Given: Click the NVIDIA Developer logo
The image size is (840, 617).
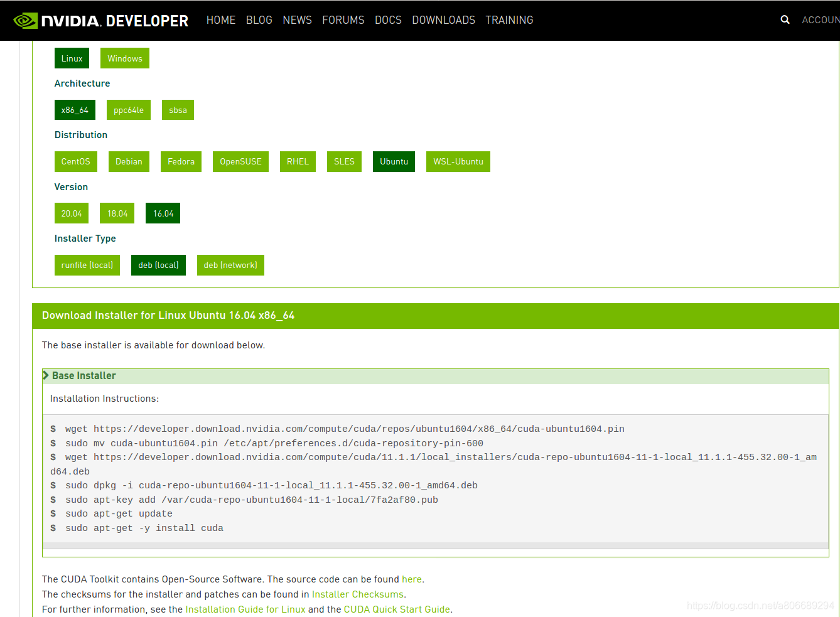Looking at the screenshot, I should coord(100,21).
